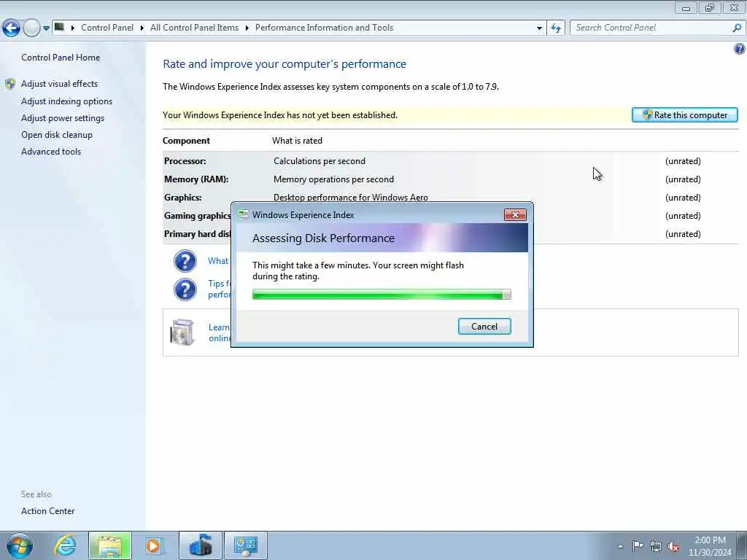Launch Open disk cleanup link
The height and width of the screenshot is (560, 747).
[x=57, y=134]
